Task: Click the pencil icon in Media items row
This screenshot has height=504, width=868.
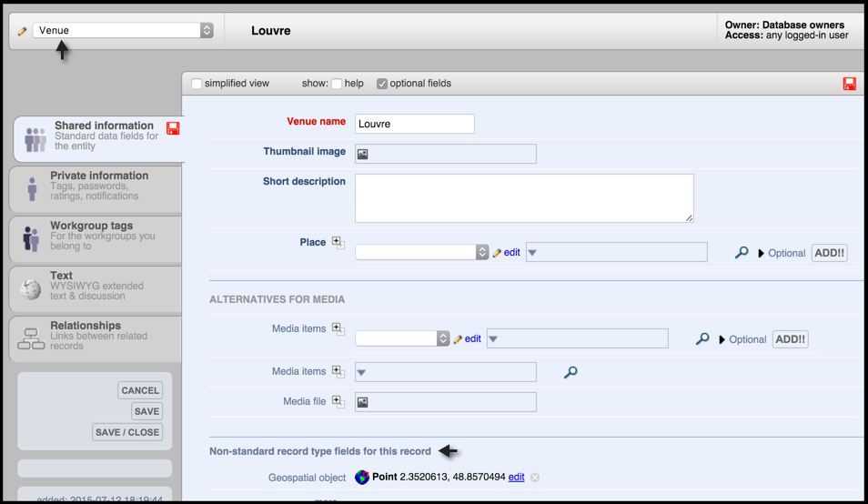Action: click(458, 339)
